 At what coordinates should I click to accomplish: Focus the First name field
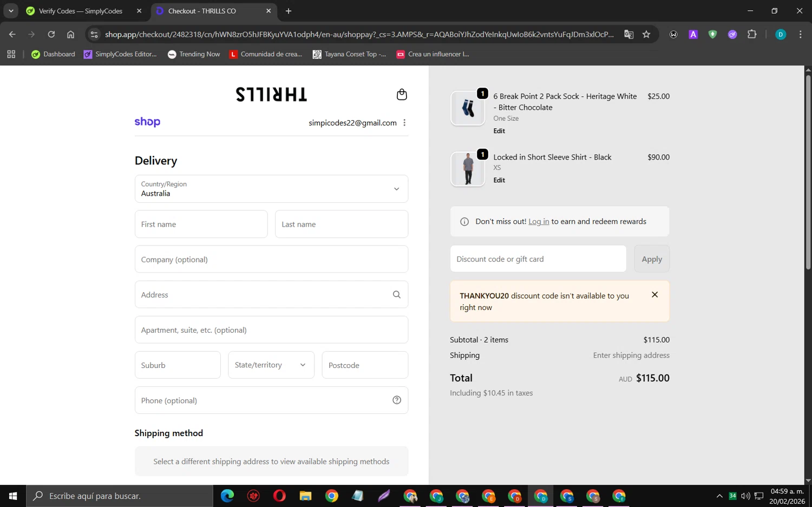(x=201, y=224)
